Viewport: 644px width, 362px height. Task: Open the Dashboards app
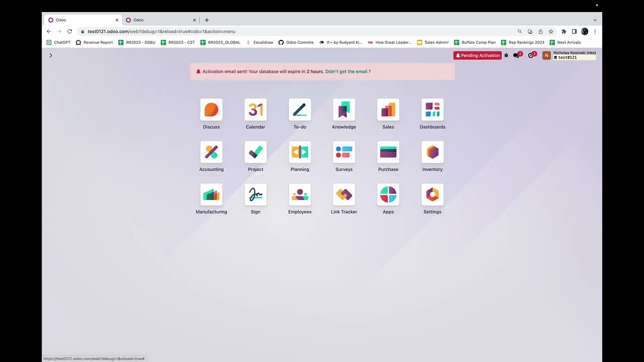point(433,110)
